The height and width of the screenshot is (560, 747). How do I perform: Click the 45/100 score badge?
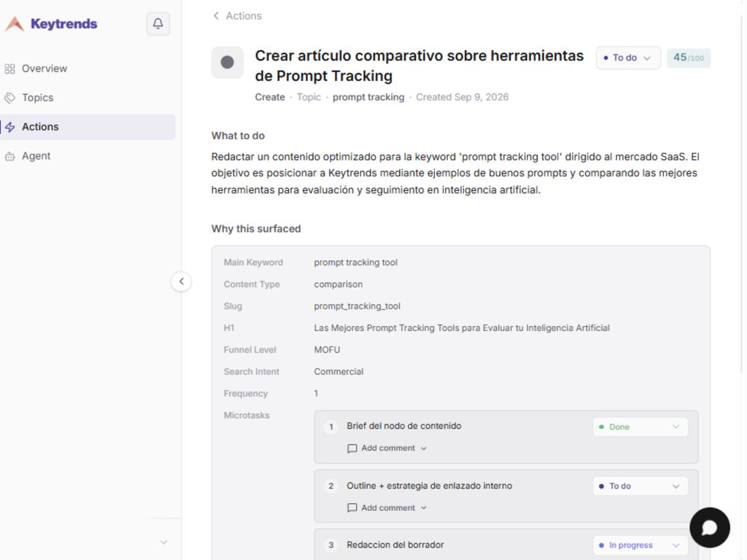(x=689, y=58)
